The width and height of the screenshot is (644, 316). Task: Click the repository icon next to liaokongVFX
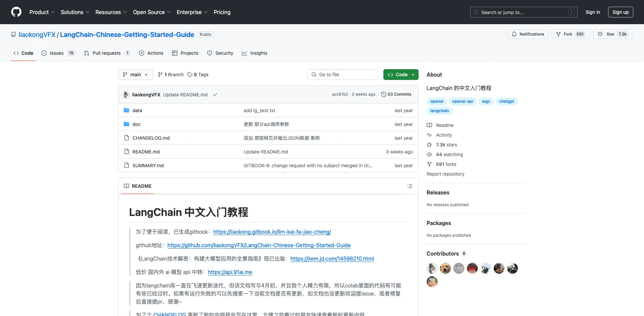[x=13, y=35]
